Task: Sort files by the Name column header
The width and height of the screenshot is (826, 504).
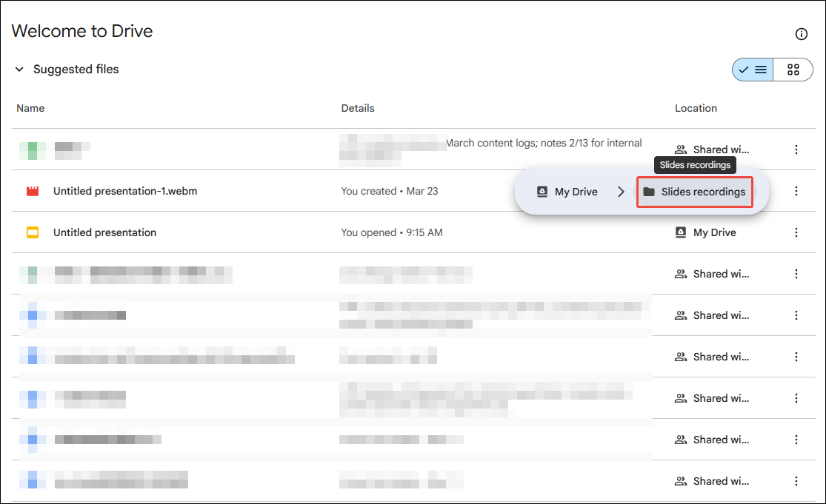Action: pos(30,108)
